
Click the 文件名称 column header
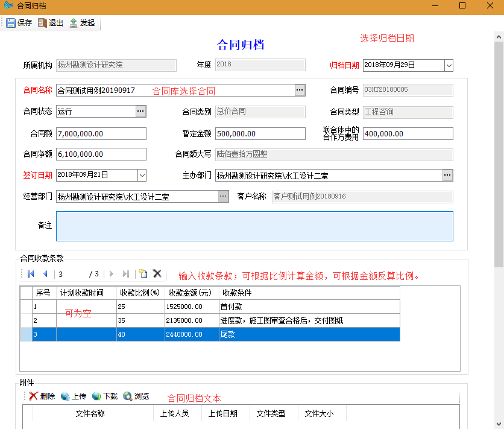coord(93,413)
